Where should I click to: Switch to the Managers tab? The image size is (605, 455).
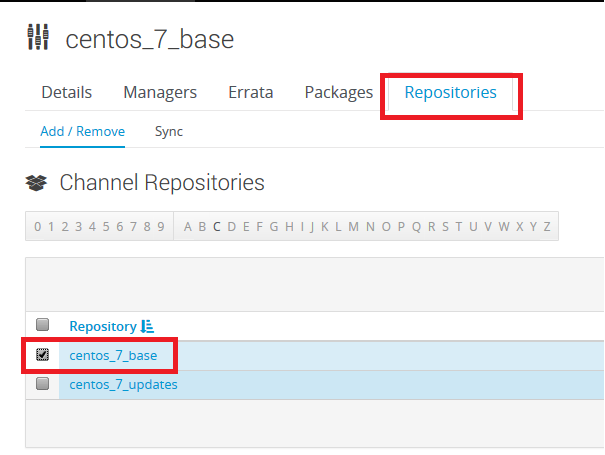[160, 92]
